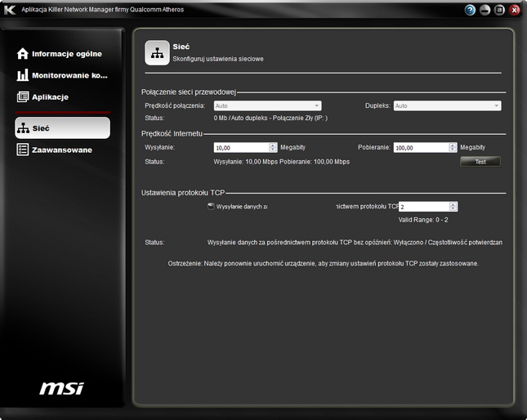This screenshot has height=420, width=527.
Task: Click the status text 'Wysyłanie: 10,00 Mbps Pobieranie: 100,00 Mbps'
Action: [282, 162]
